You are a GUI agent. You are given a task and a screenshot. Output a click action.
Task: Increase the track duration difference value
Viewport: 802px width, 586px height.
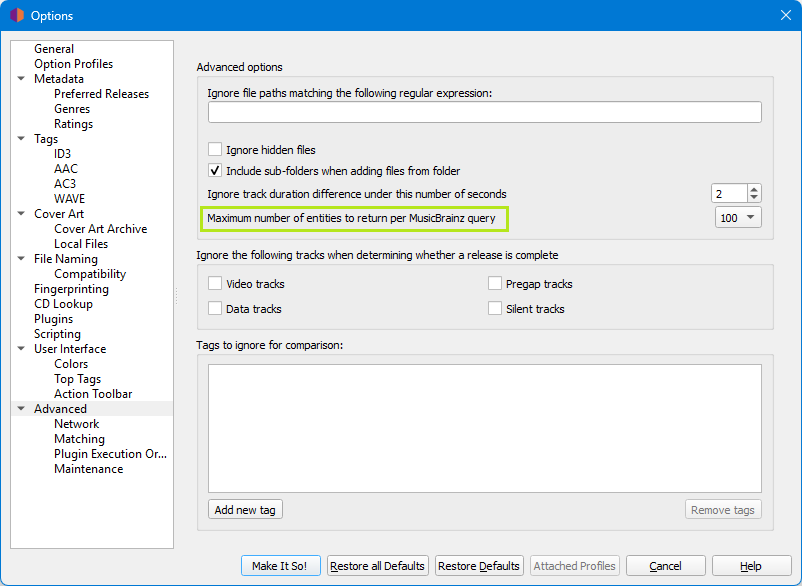click(x=754, y=189)
